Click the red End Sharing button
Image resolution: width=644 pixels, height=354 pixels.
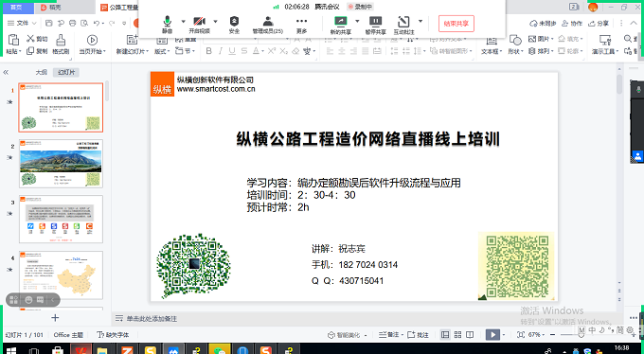(456, 24)
